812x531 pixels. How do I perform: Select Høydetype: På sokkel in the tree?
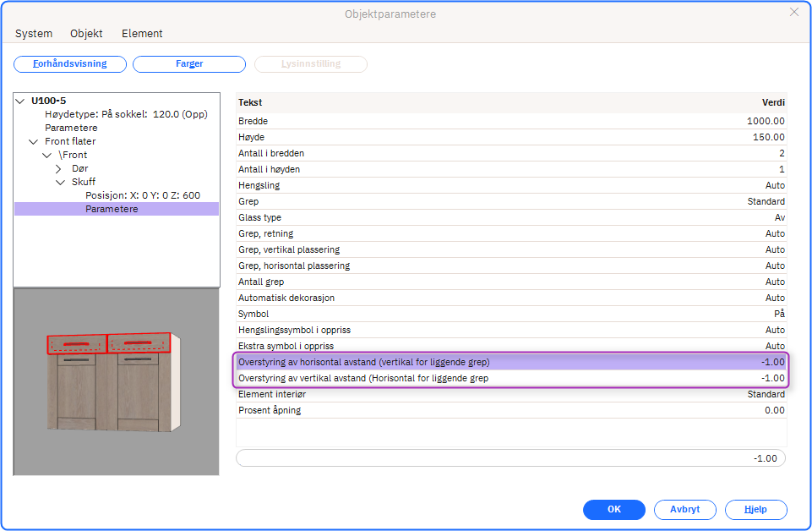click(x=126, y=114)
